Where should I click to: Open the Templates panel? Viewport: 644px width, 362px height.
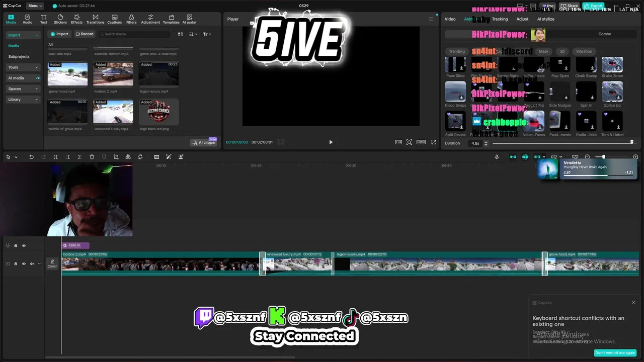click(171, 19)
